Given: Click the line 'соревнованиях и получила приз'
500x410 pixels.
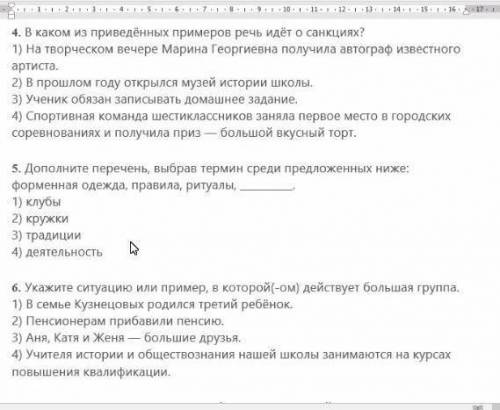Looking at the screenshot, I should pos(184,133).
